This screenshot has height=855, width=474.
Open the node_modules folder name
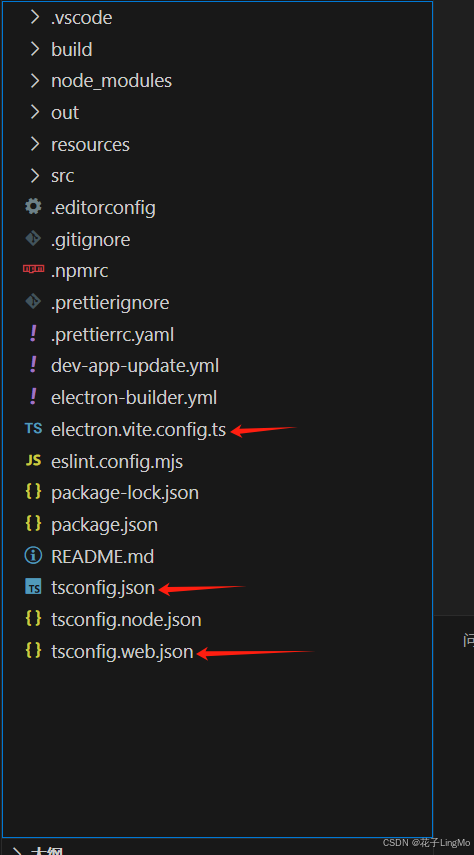tap(111, 81)
